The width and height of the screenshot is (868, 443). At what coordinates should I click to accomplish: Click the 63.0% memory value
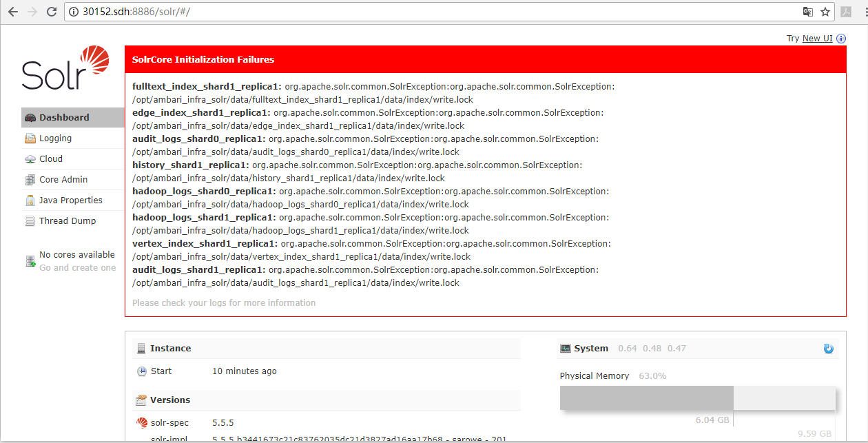click(x=652, y=376)
